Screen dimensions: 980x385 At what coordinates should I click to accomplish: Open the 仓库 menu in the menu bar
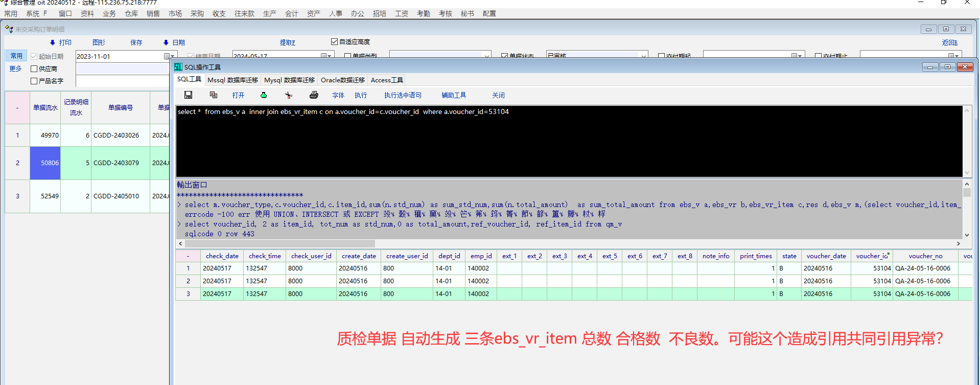tap(131, 14)
